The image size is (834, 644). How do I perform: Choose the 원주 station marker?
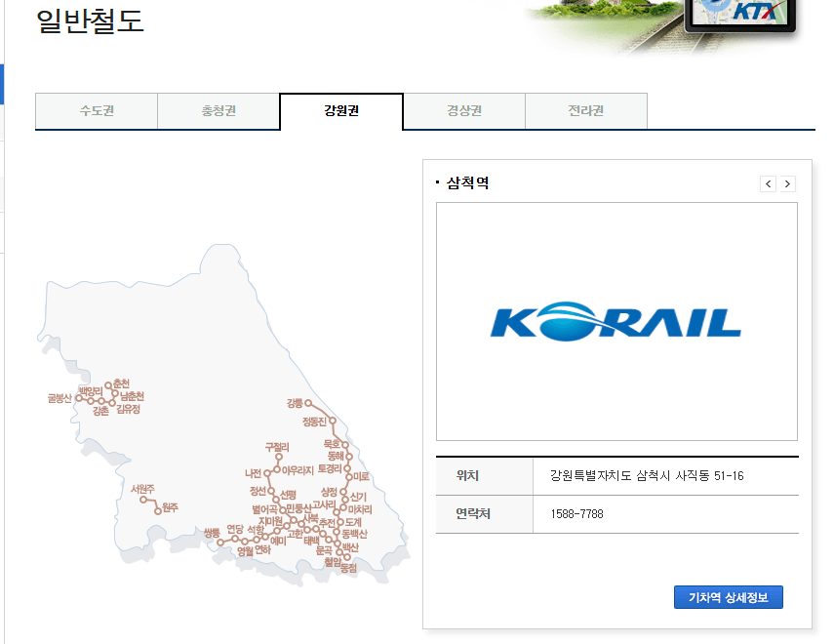click(x=158, y=511)
